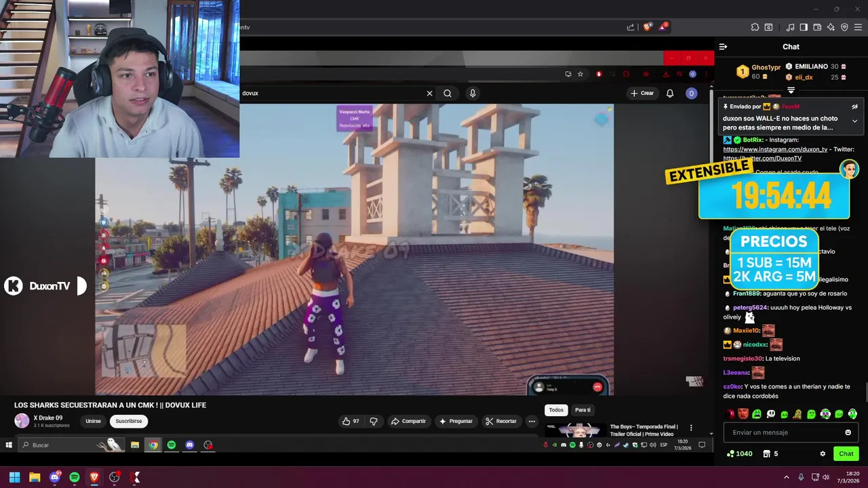This screenshot has width=868, height=488.
Task: Click the share page icon in address bar
Action: [631, 27]
